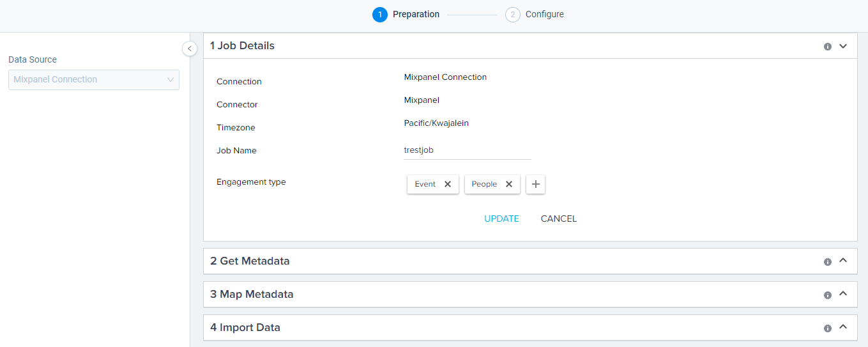Click the Job Details info icon

coord(828,47)
